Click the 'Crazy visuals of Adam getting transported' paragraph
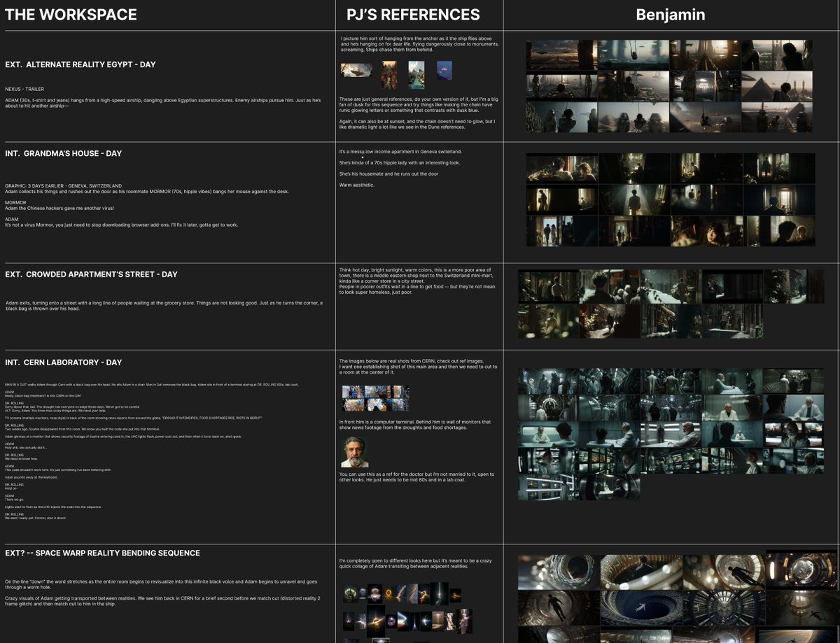 point(162,602)
